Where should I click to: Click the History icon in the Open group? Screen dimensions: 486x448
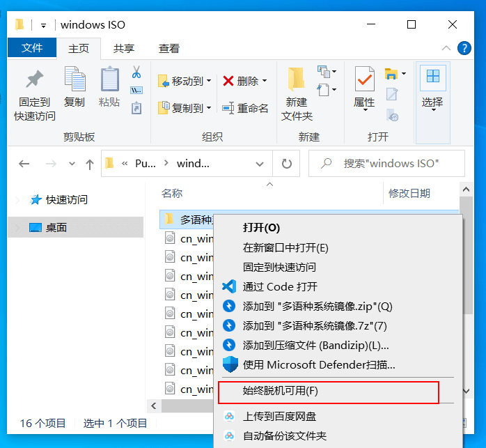click(x=392, y=114)
